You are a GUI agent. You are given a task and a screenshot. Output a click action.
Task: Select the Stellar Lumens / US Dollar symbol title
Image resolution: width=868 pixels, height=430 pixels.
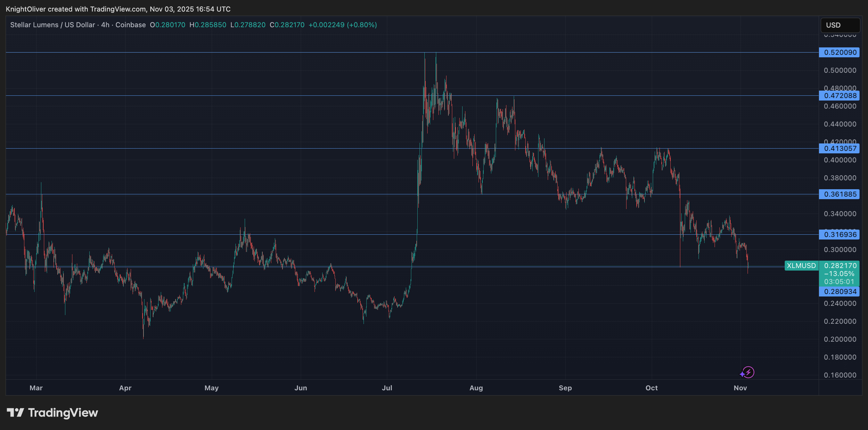tap(52, 25)
